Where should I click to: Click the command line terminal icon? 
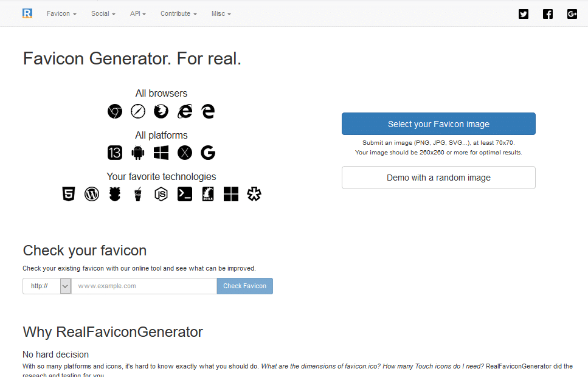[x=184, y=194]
